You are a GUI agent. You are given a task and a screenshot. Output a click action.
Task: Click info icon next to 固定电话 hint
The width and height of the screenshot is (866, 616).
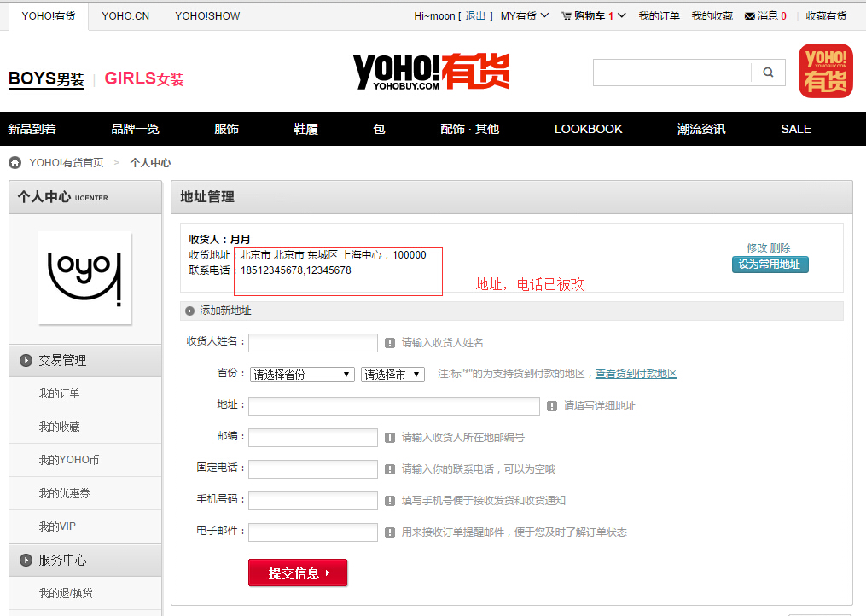click(x=390, y=469)
